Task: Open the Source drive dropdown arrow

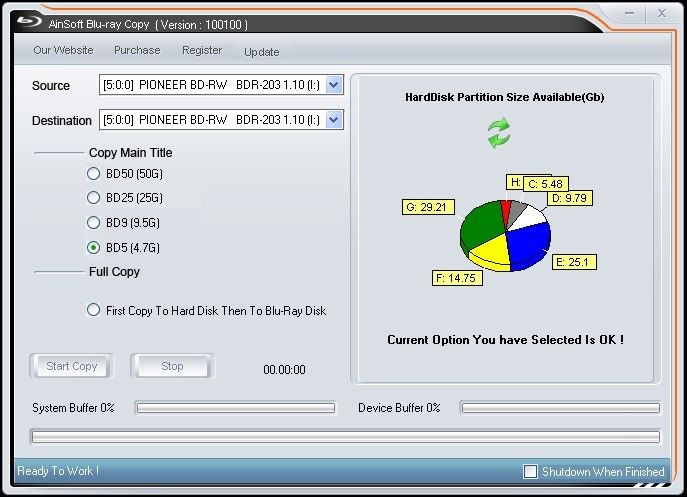Action: click(x=334, y=85)
